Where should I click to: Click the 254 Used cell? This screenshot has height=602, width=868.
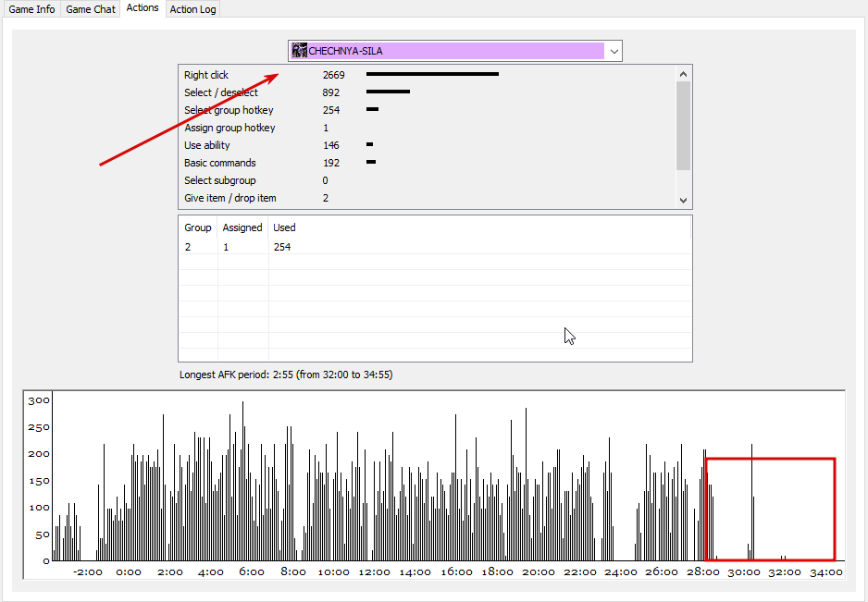coord(281,247)
